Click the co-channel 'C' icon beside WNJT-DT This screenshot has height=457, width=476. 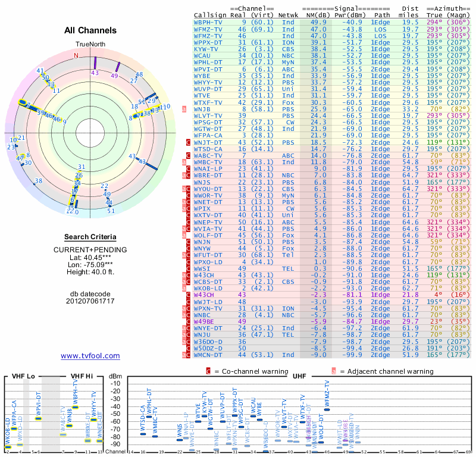click(x=188, y=142)
